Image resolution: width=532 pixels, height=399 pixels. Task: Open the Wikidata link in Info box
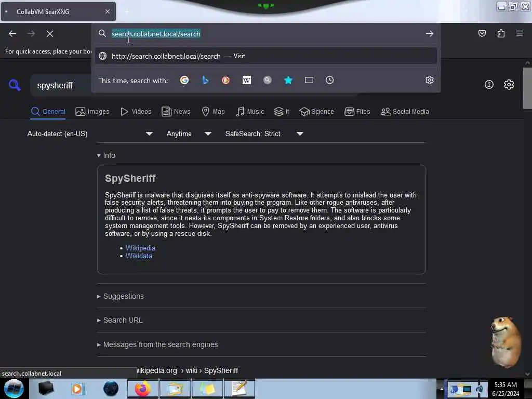coord(139,256)
